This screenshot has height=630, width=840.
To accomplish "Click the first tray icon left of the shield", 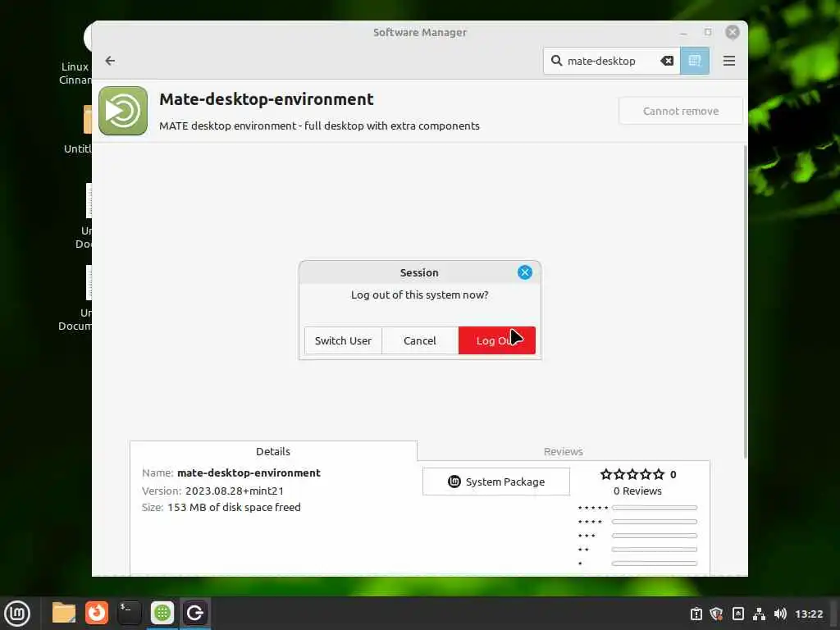I will click(x=696, y=614).
